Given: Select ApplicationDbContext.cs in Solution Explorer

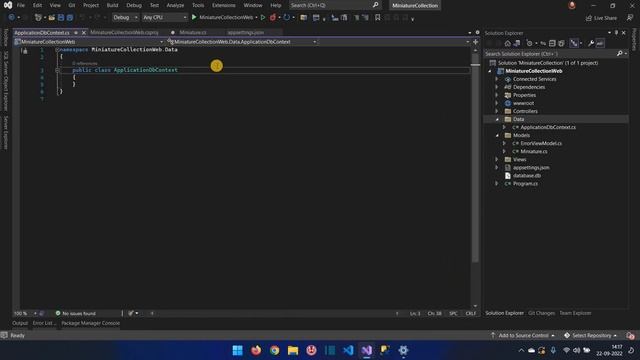Looking at the screenshot, I should [x=548, y=127].
